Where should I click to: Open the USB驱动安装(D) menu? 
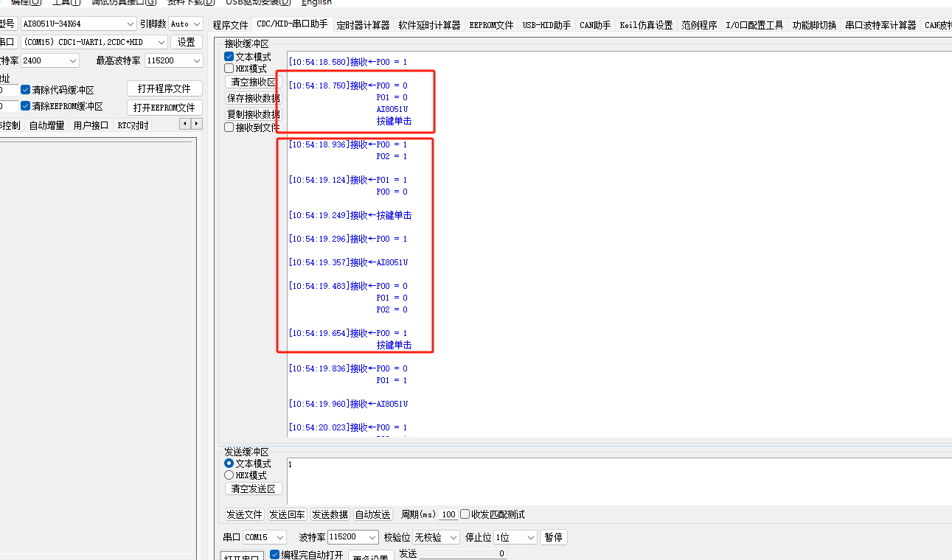[x=258, y=3]
